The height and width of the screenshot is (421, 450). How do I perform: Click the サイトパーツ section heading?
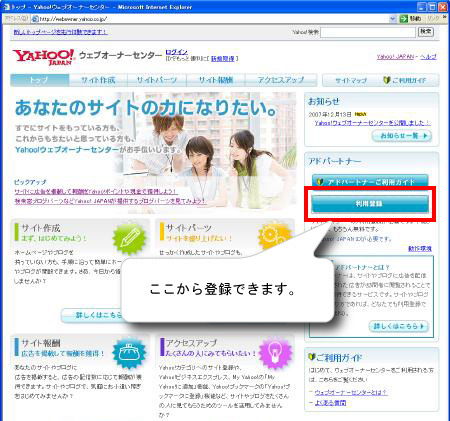coord(189,228)
